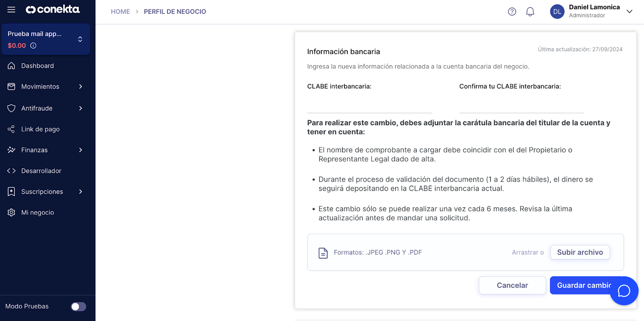This screenshot has width=644, height=321.
Task: Click the document file icon in upload area
Action: (x=323, y=253)
